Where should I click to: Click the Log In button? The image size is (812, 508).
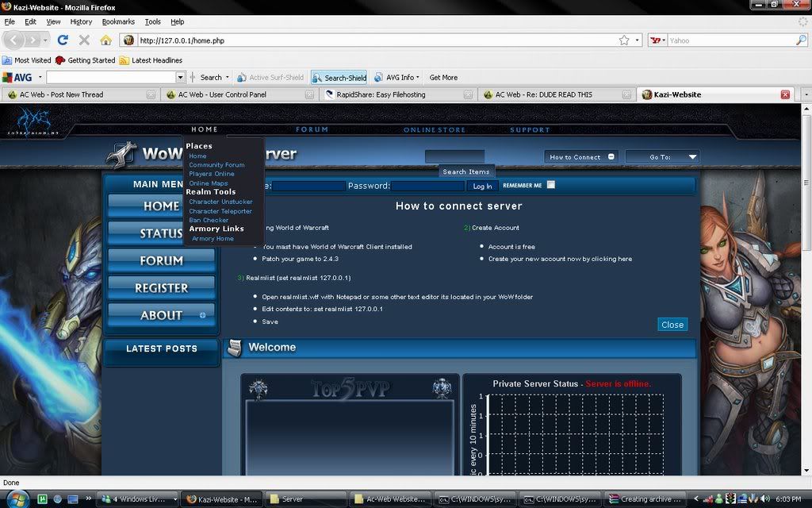pos(482,186)
